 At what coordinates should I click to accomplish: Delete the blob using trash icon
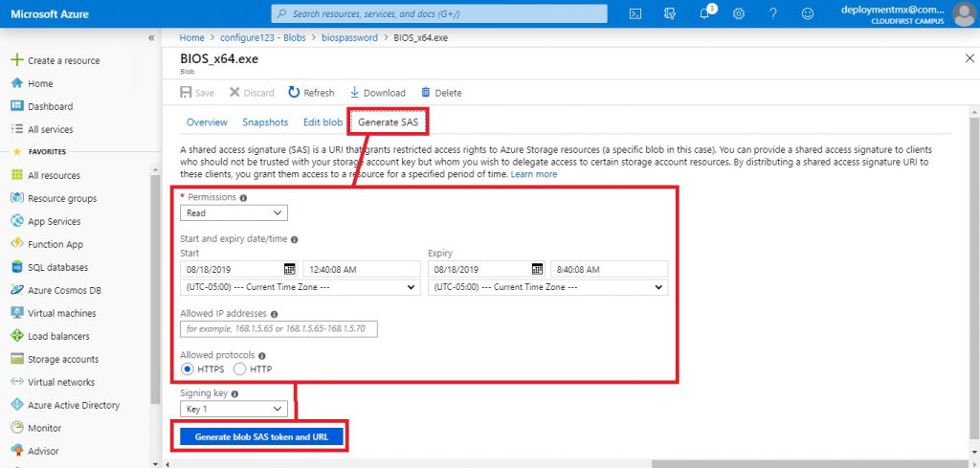(426, 93)
